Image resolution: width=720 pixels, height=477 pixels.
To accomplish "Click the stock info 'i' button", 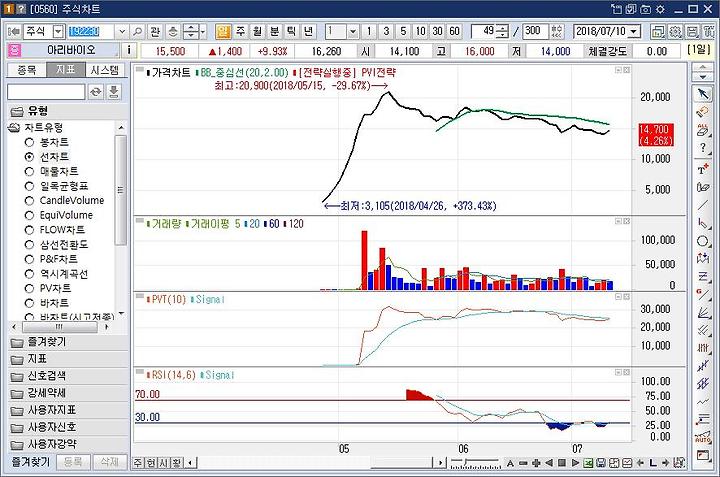I will pos(129,51).
